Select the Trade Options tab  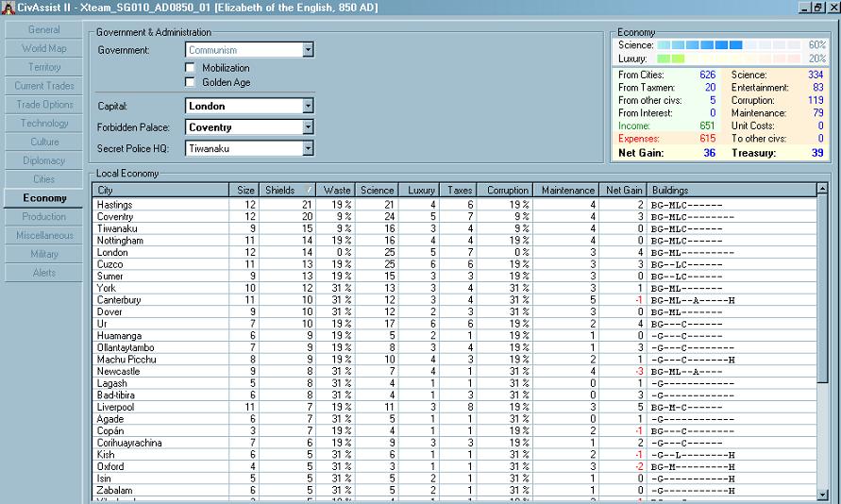tap(44, 105)
